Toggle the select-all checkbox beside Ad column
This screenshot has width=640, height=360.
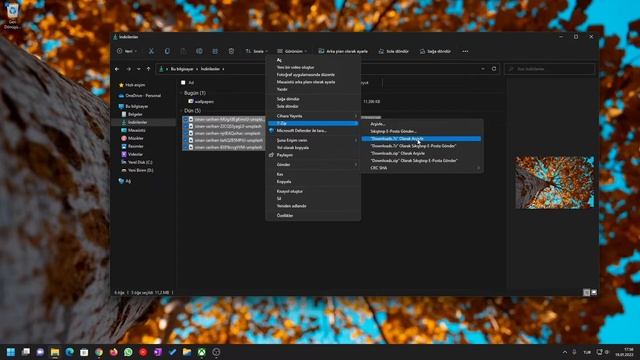[x=183, y=82]
